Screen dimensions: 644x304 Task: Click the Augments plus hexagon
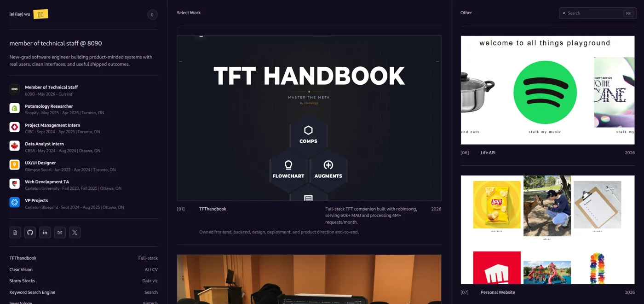point(328,170)
